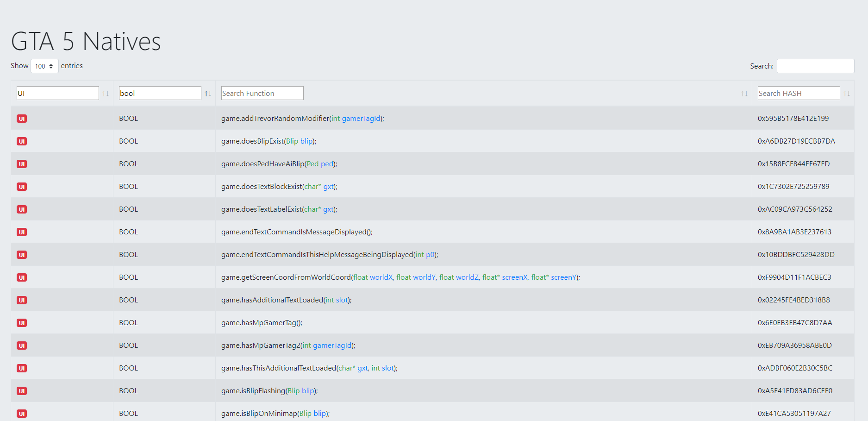The width and height of the screenshot is (868, 421).
Task: Click the UI badge on the addTrevorRandomModifier row
Action: coord(21,119)
